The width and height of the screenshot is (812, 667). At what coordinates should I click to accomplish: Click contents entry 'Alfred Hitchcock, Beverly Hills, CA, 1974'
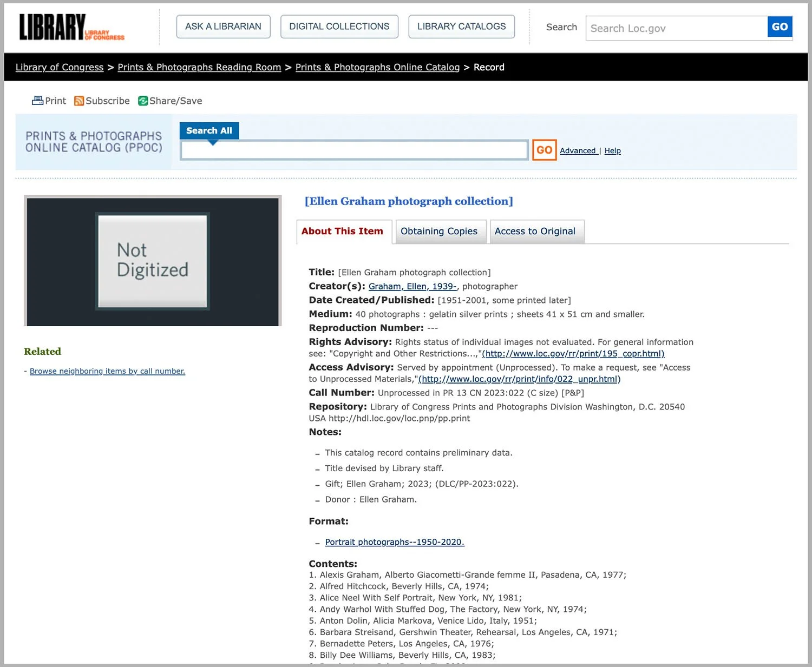(403, 586)
